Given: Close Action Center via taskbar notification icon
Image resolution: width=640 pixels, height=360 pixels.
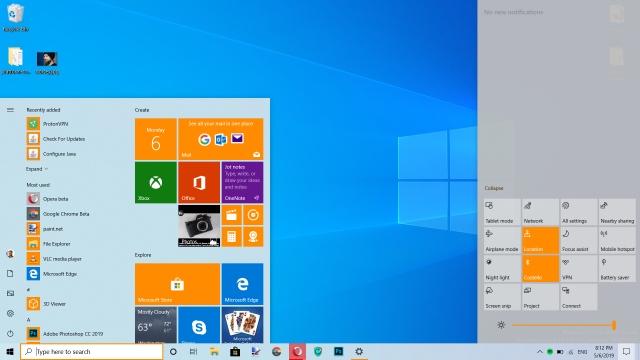Looking at the screenshot, I should click(x=627, y=351).
